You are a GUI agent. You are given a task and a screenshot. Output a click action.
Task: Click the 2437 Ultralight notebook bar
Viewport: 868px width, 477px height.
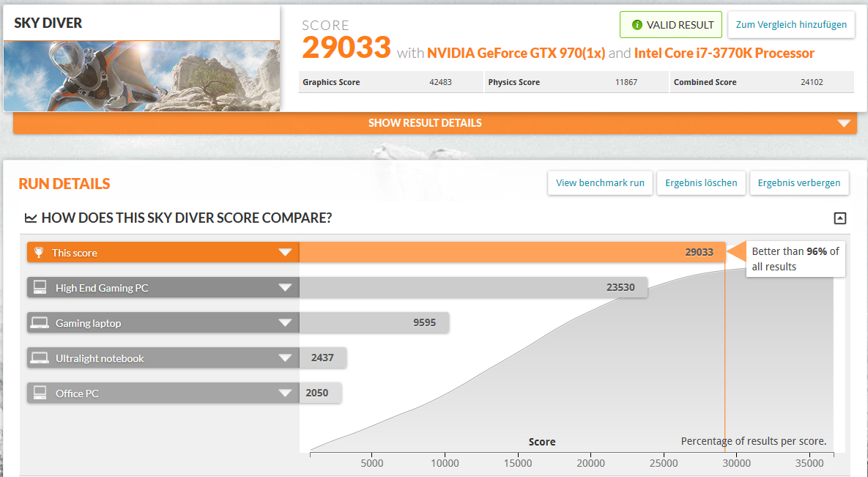323,358
